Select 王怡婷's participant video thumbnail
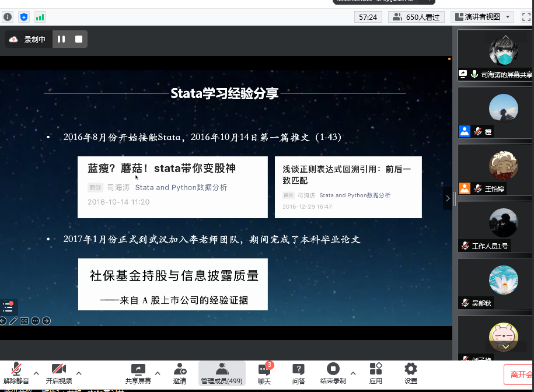 point(494,169)
